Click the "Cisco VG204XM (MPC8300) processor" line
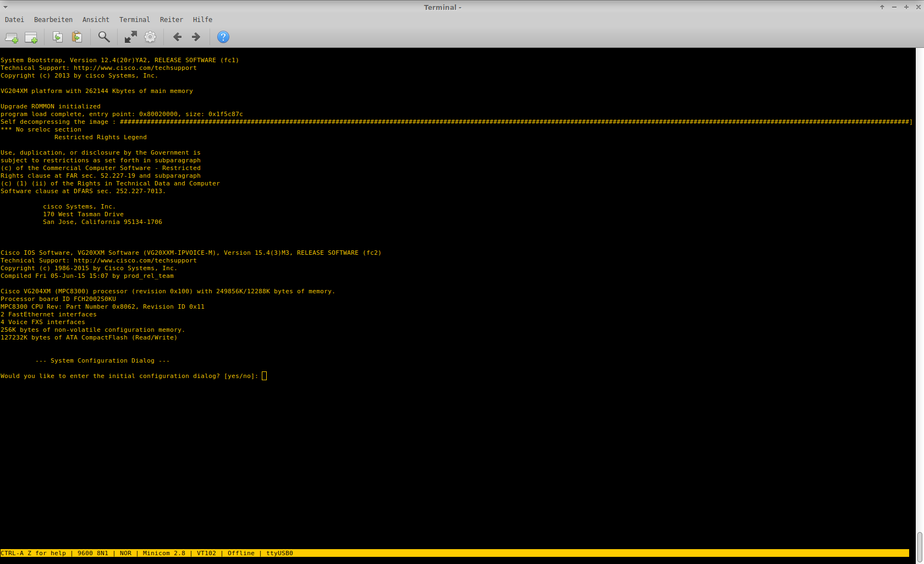 click(168, 292)
